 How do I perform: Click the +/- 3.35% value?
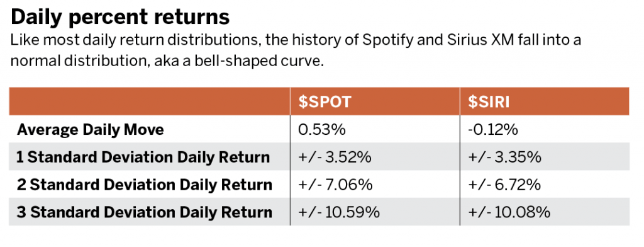(505, 158)
